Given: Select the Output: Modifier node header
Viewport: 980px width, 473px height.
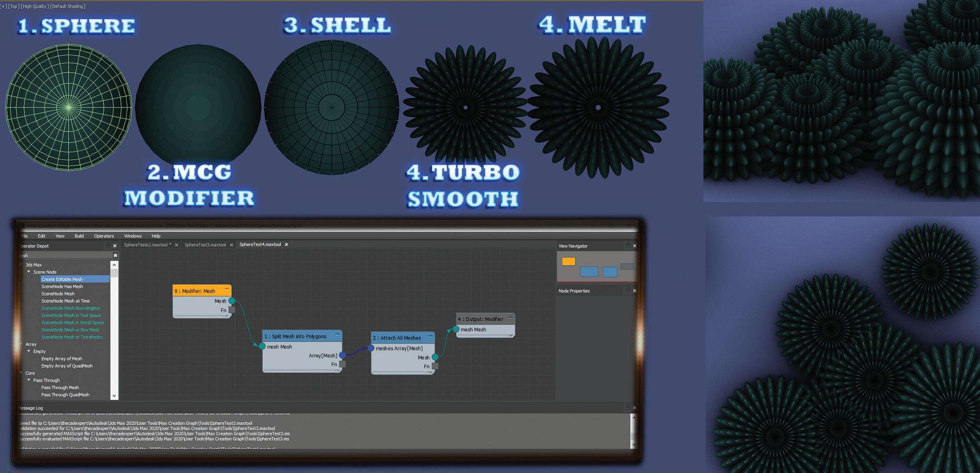Looking at the screenshot, I should point(486,319).
